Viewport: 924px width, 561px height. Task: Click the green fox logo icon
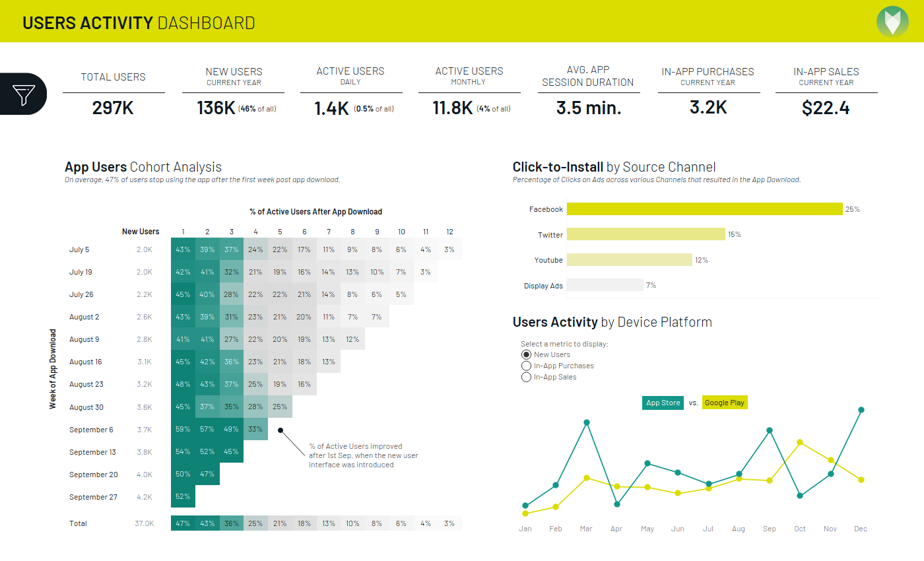(x=892, y=21)
